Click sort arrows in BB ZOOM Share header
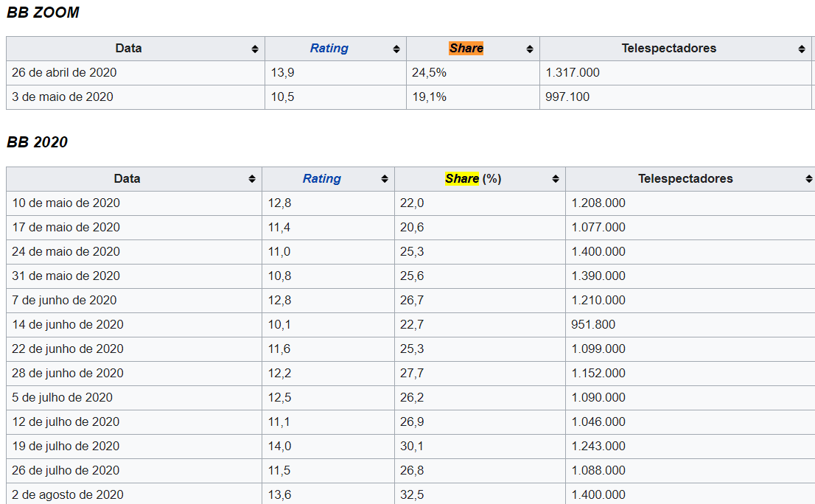This screenshot has width=815, height=504. pyautogui.click(x=530, y=49)
